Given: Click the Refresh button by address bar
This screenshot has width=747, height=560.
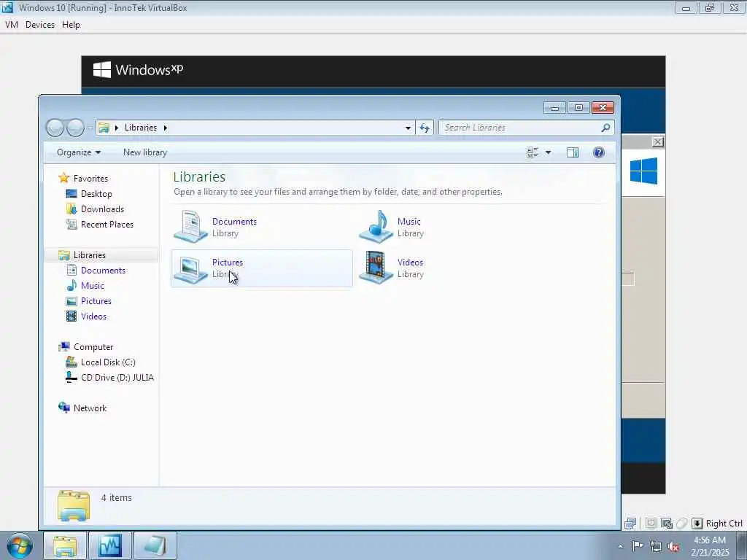Looking at the screenshot, I should [x=425, y=128].
